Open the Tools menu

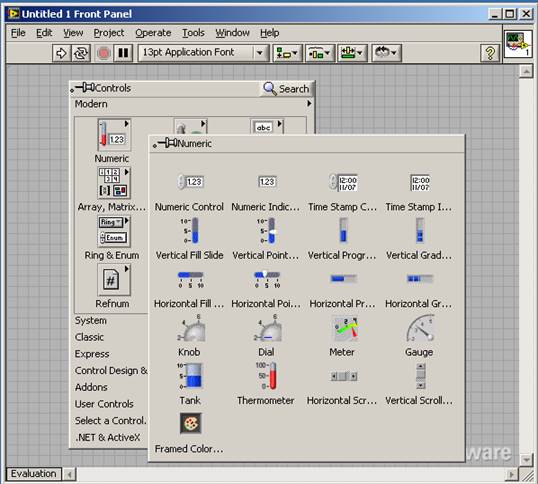193,33
